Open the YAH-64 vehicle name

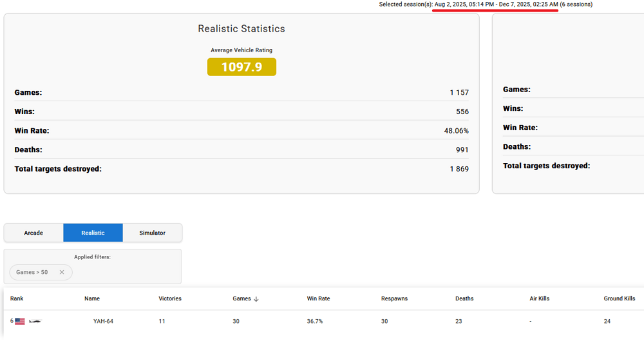104,321
